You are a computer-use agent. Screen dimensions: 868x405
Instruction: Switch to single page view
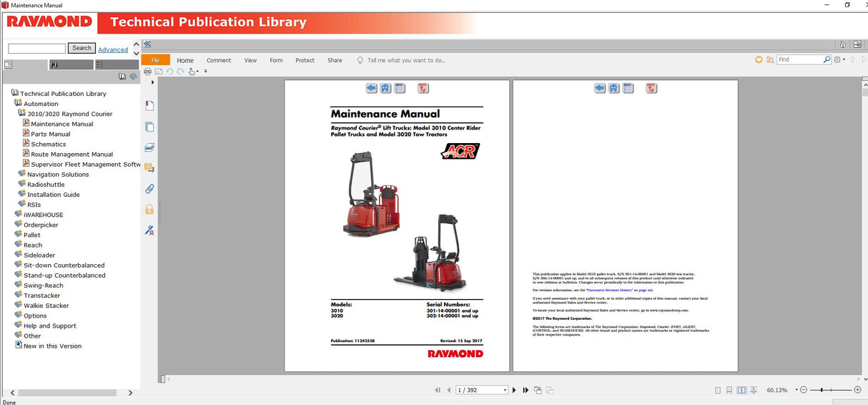pos(718,390)
